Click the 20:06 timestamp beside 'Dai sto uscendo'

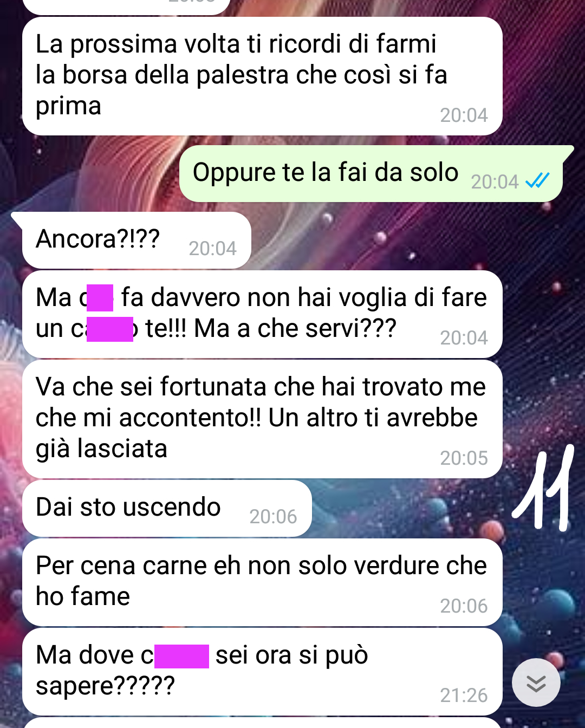pyautogui.click(x=273, y=516)
